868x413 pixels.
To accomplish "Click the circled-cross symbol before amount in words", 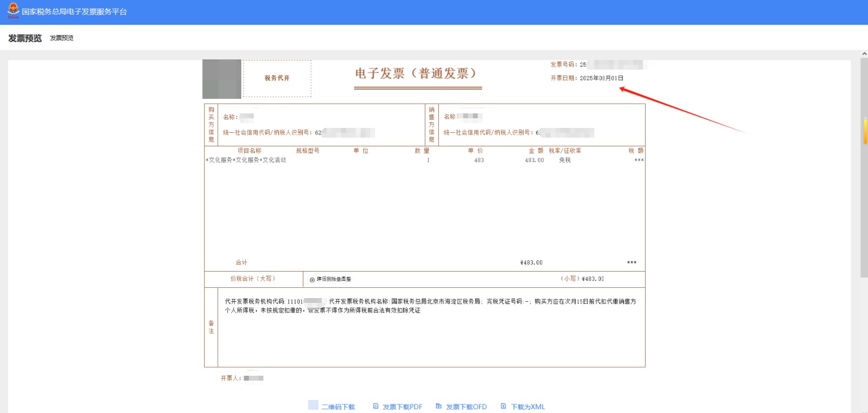I will (x=312, y=280).
